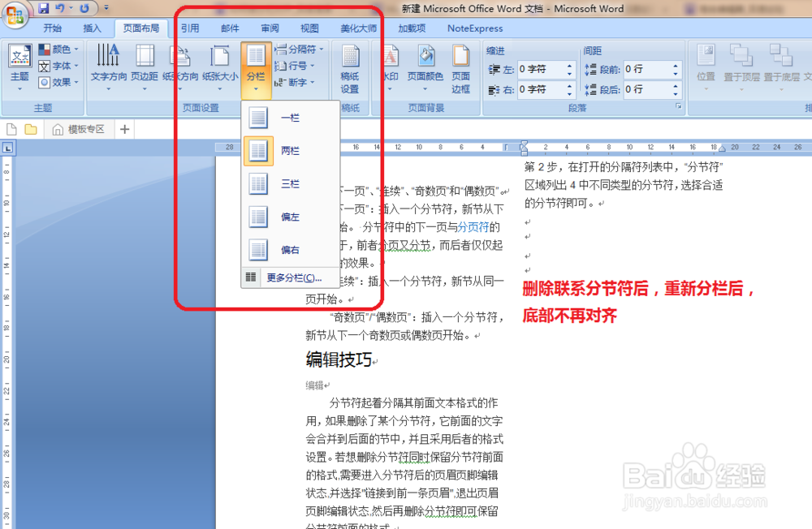
Task: Open the 页面颜色 page color button
Action: click(425, 67)
